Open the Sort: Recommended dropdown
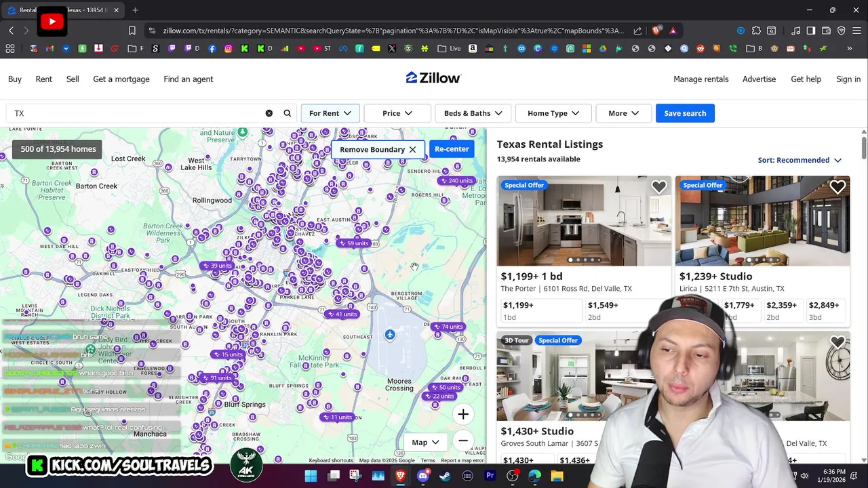This screenshot has width=868, height=488. pyautogui.click(x=800, y=160)
